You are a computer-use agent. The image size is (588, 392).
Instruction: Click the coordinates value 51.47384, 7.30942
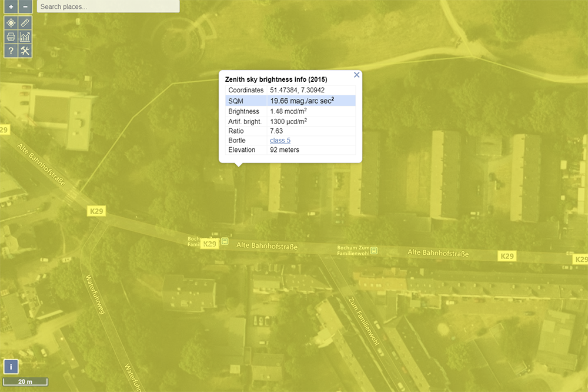297,90
